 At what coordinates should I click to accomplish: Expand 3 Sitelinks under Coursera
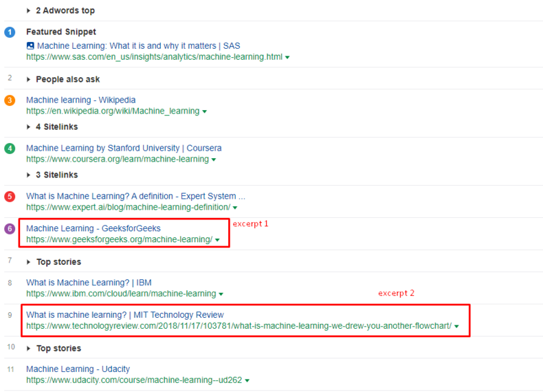pos(28,175)
